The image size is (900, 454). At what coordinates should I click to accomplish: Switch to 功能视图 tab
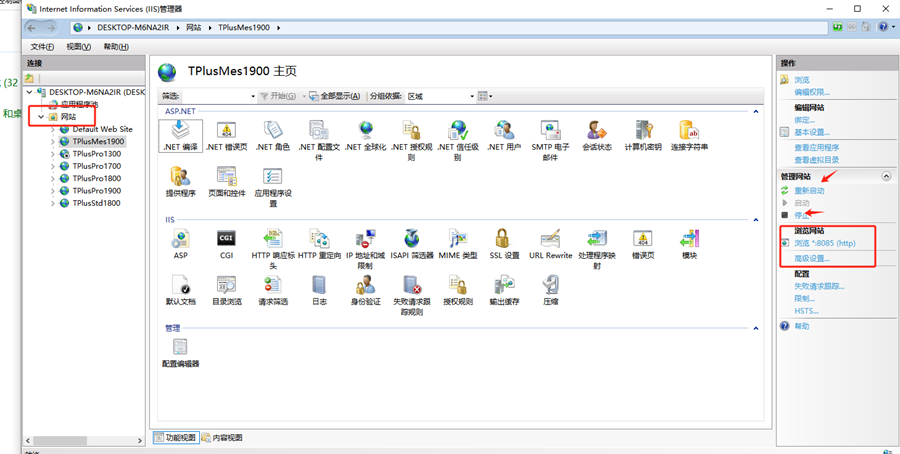(x=175, y=437)
